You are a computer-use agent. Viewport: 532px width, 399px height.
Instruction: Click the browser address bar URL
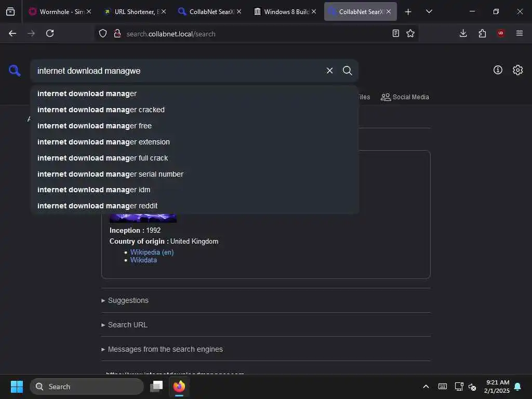point(170,34)
